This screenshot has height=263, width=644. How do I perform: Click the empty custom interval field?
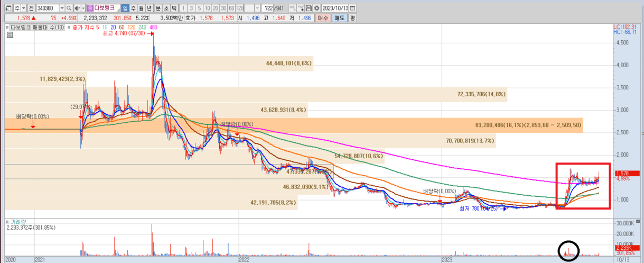249,8
